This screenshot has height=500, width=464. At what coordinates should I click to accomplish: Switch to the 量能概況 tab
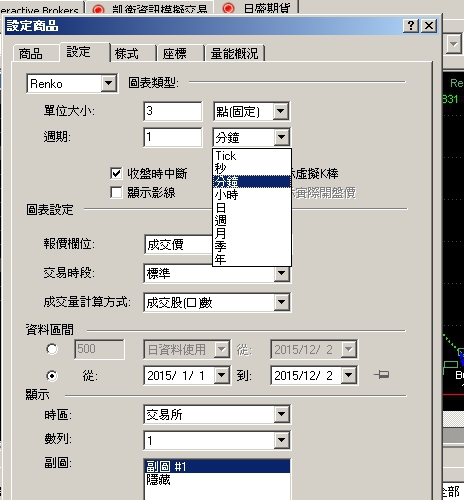[x=235, y=53]
